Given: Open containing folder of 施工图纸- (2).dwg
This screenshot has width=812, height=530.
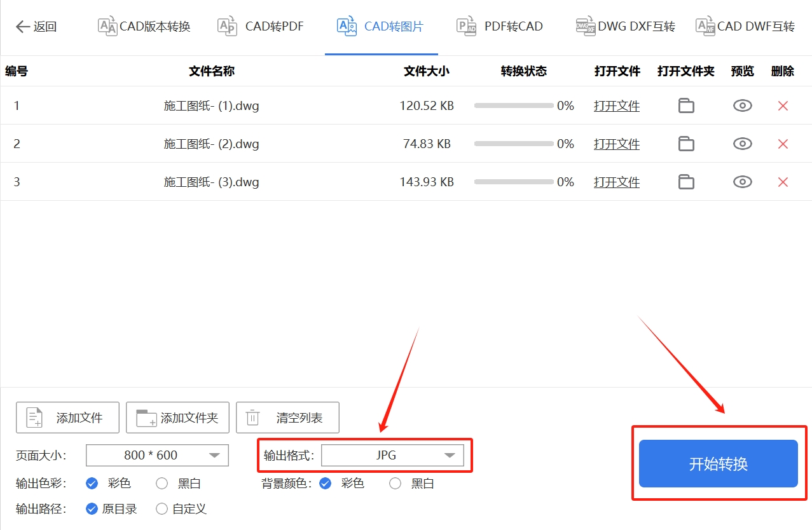Looking at the screenshot, I should pyautogui.click(x=685, y=144).
